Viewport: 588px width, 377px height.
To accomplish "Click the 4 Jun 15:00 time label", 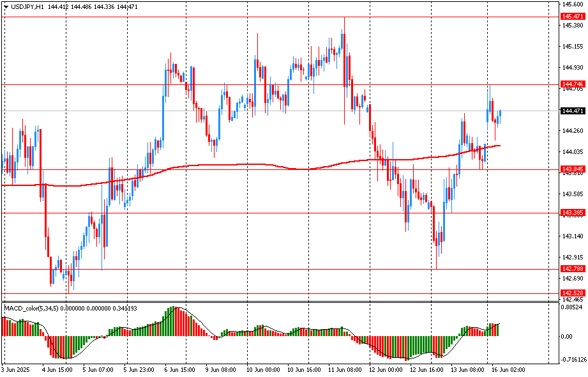I will [57, 369].
